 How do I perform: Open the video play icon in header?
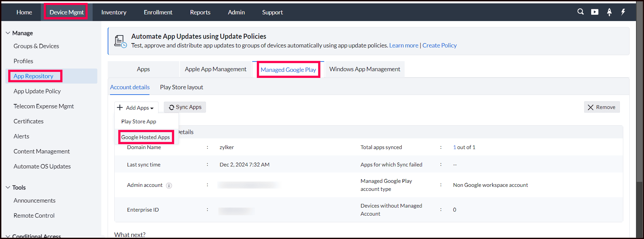click(x=595, y=12)
